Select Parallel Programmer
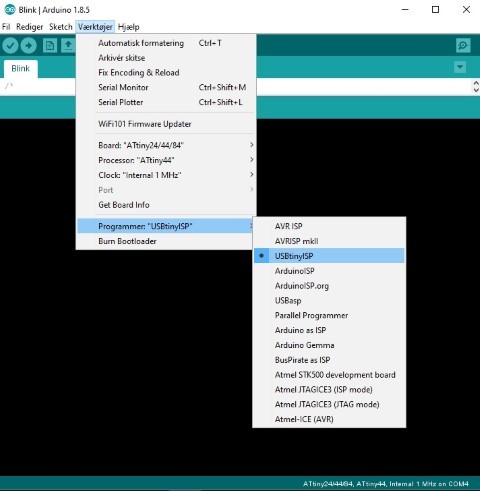Image resolution: width=480 pixels, height=491 pixels. 329,316
